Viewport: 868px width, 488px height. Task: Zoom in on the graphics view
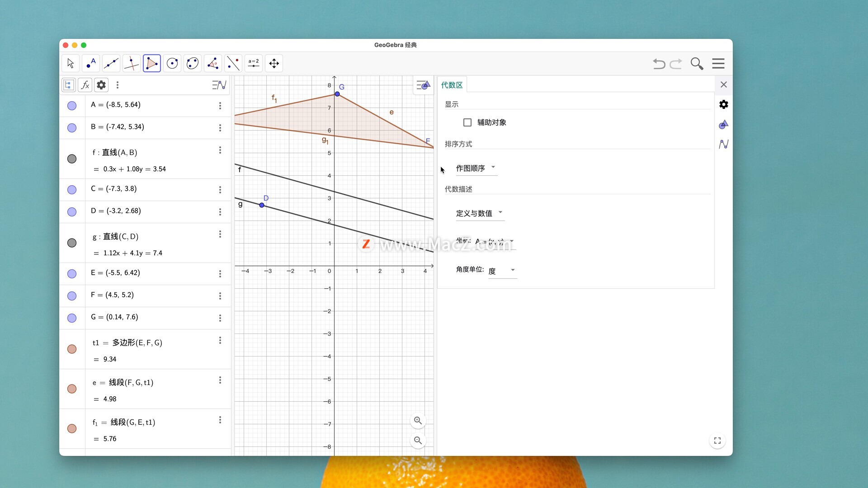418,421
